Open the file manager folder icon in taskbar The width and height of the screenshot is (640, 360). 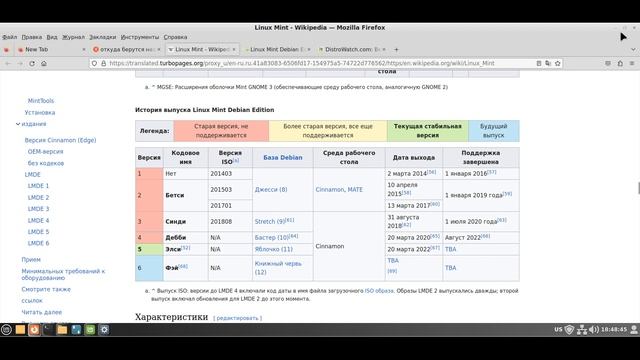click(62, 330)
